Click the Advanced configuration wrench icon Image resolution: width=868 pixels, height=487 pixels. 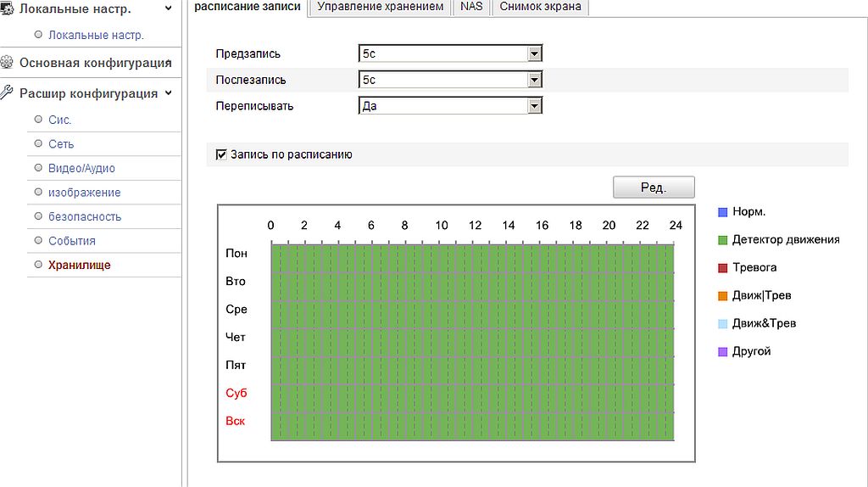[7, 92]
